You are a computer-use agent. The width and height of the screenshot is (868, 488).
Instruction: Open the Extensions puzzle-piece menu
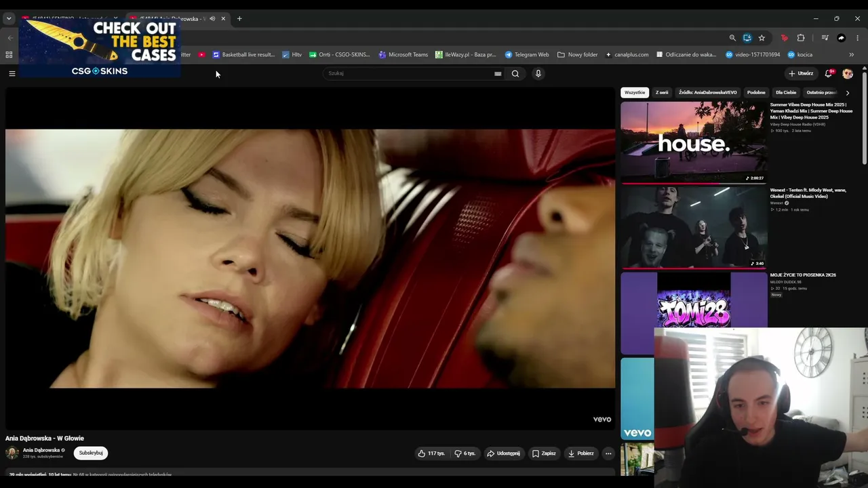801,38
